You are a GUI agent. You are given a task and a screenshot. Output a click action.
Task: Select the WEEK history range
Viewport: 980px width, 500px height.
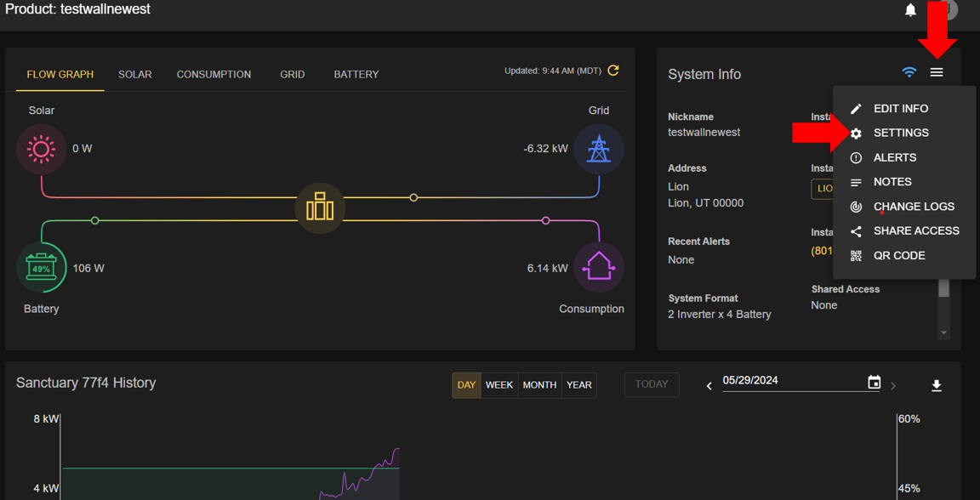coord(499,385)
